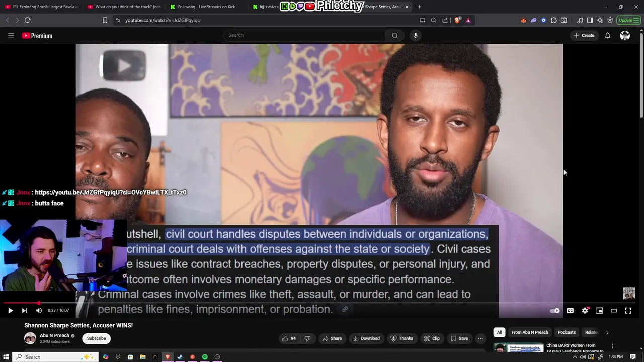Bookmark this page in address bar

[105, 20]
